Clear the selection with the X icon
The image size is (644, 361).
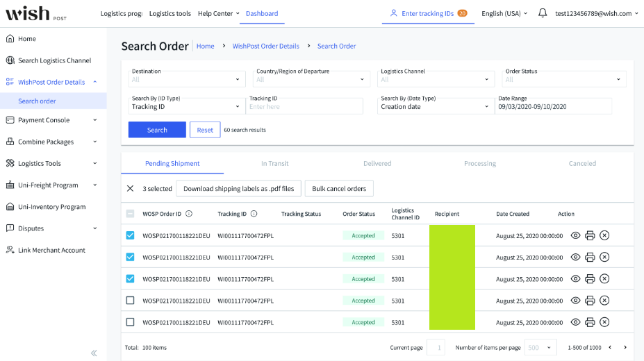[130, 189]
